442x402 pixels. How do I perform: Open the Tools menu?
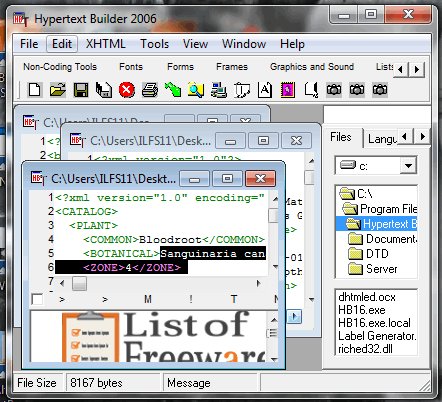pos(154,44)
